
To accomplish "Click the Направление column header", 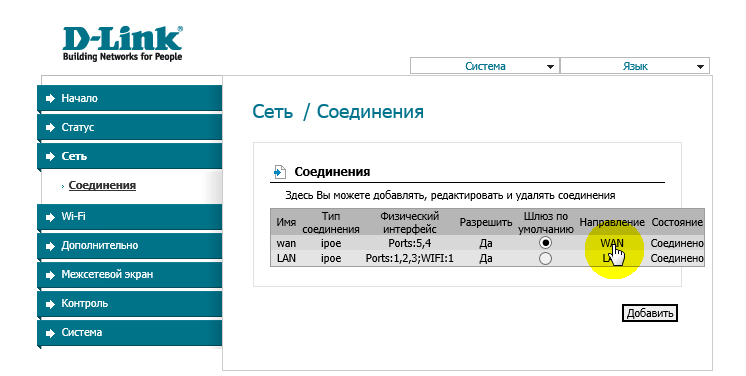I will tap(612, 222).
